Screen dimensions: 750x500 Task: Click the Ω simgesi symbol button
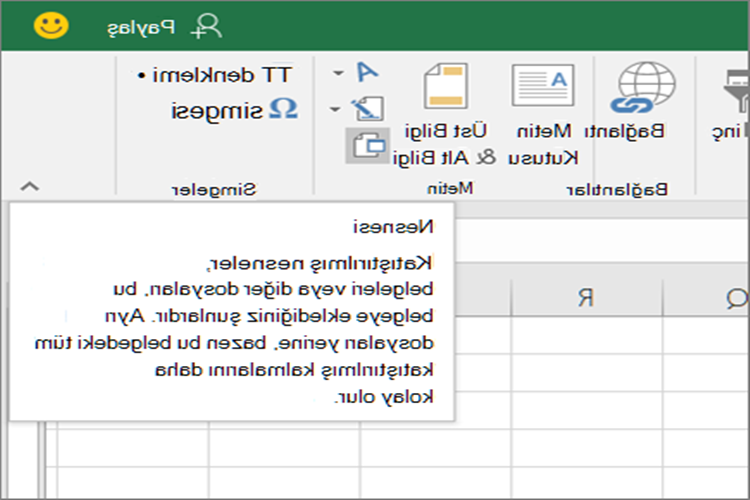coord(235,110)
